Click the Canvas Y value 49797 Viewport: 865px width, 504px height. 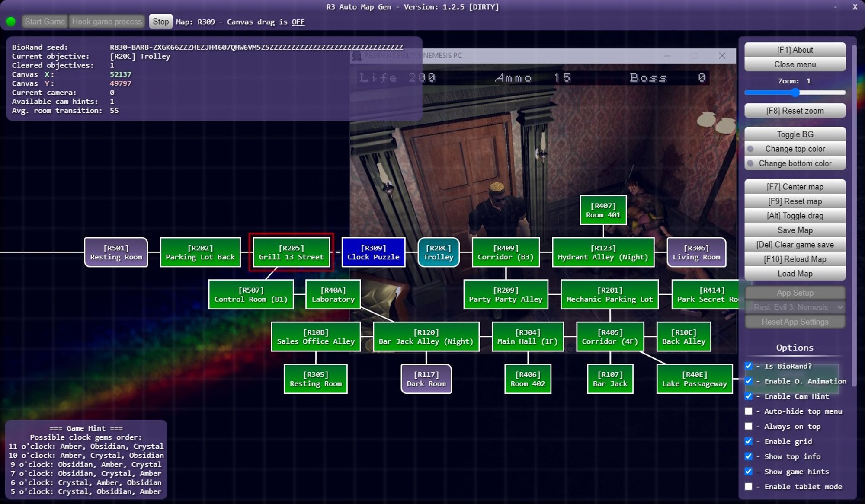pos(120,83)
